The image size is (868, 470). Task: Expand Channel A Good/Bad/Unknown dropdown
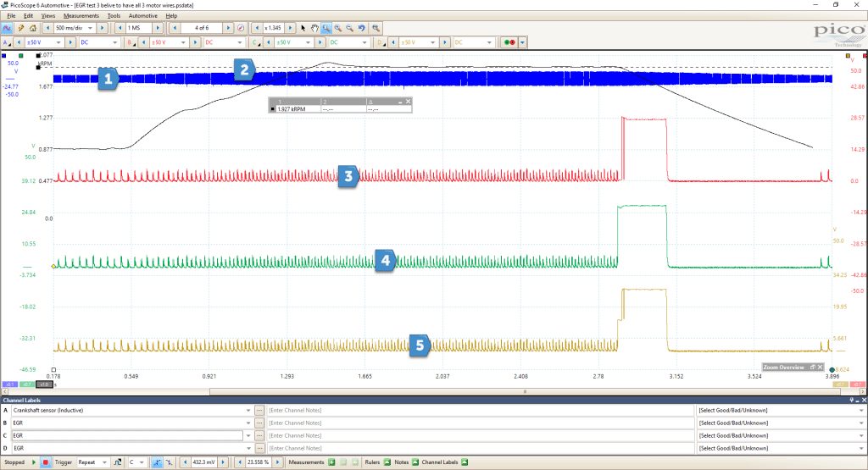[780, 410]
